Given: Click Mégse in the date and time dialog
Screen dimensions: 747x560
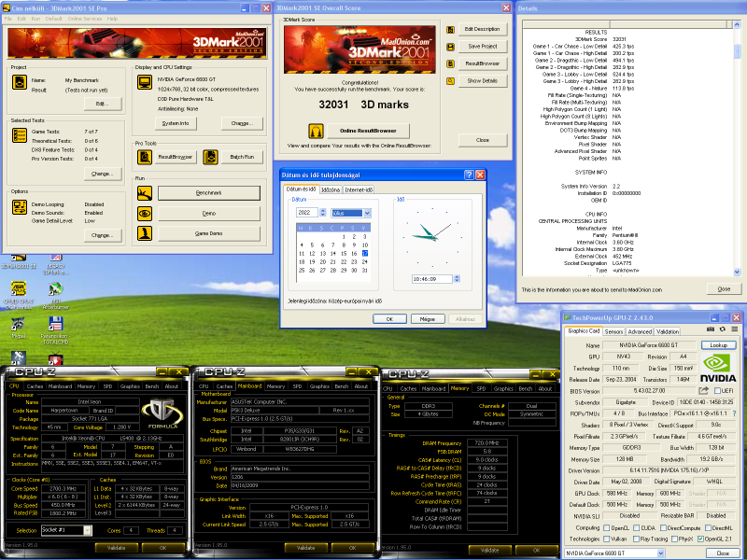Looking at the screenshot, I should tap(428, 318).
